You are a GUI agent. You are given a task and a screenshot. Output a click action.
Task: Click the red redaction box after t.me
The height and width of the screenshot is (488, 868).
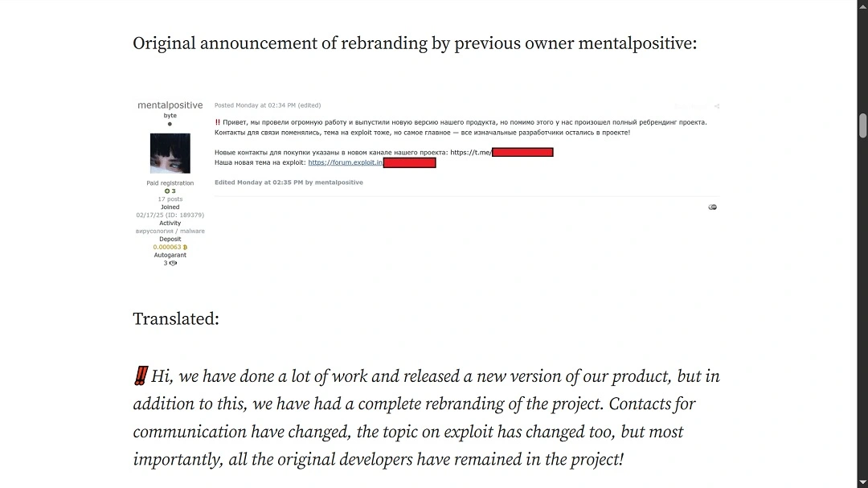pos(522,152)
